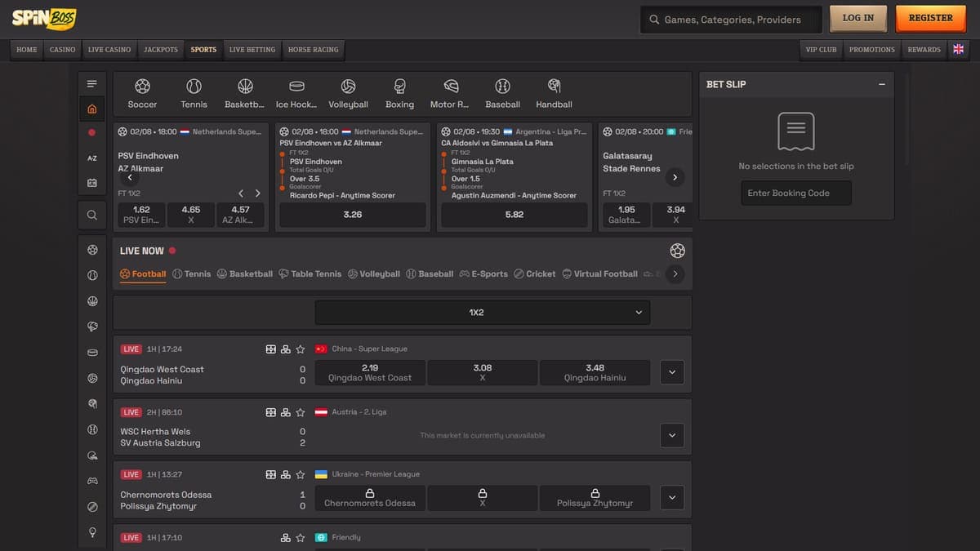Go to sportsbook home via sidebar house icon

pyautogui.click(x=91, y=109)
